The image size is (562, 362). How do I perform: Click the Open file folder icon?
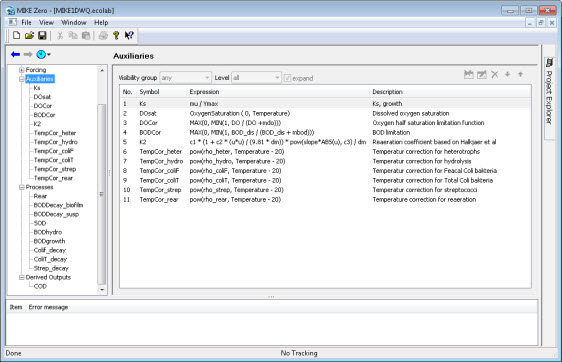click(29, 35)
